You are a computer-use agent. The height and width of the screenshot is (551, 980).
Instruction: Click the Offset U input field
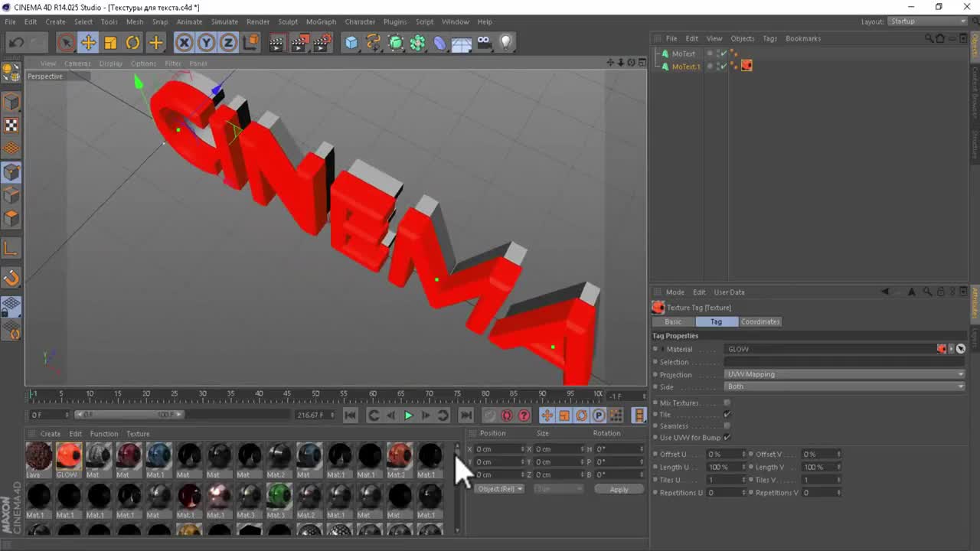click(725, 455)
